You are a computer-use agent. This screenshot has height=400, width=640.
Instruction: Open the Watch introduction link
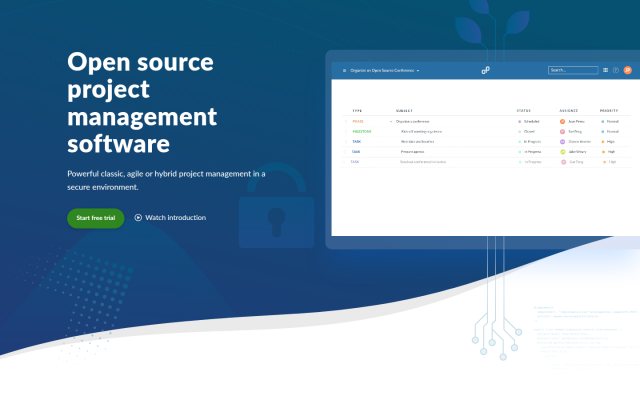(170, 218)
